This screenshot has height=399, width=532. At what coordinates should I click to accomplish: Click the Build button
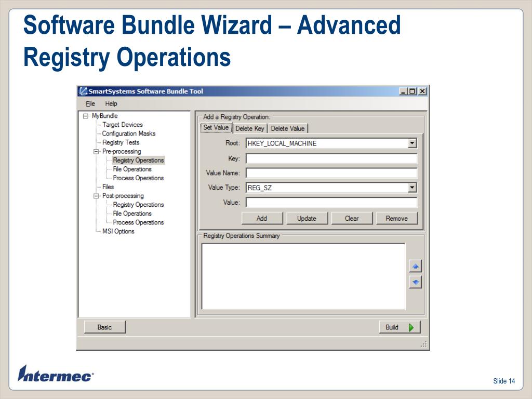click(x=400, y=327)
